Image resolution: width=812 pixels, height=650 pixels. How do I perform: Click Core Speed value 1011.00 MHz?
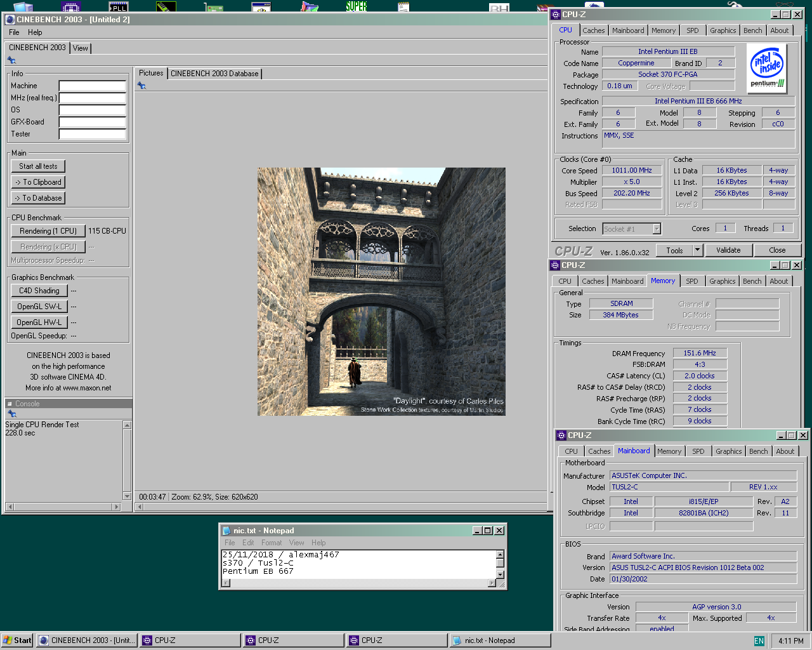(632, 170)
